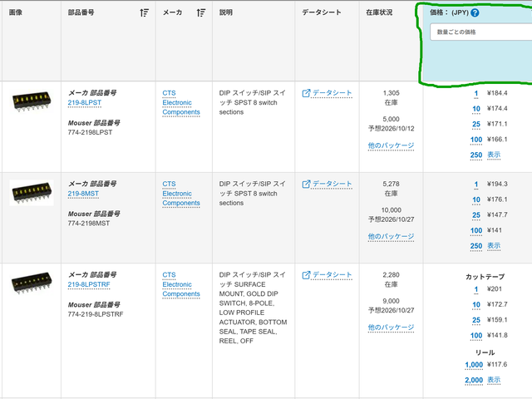This screenshot has height=399, width=532.
Task: Click Mouser number 774-2198LPST text
Action: (90, 132)
